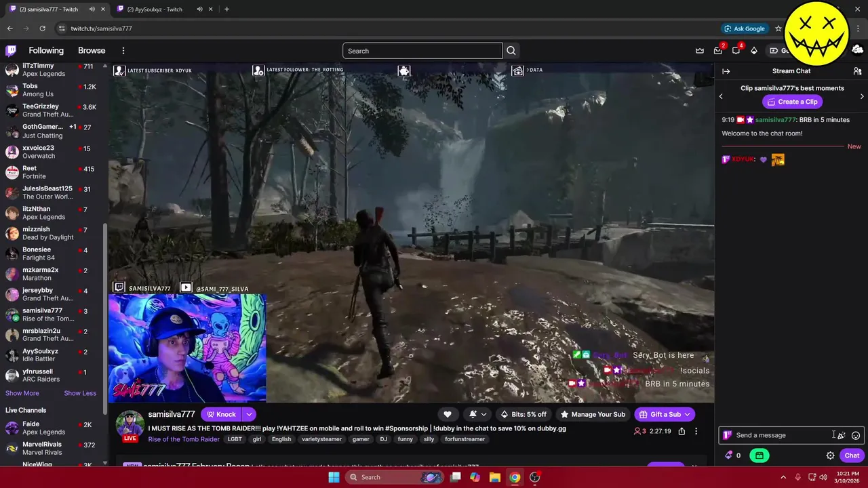
Task: Claim the green bonus chest
Action: click(x=759, y=455)
